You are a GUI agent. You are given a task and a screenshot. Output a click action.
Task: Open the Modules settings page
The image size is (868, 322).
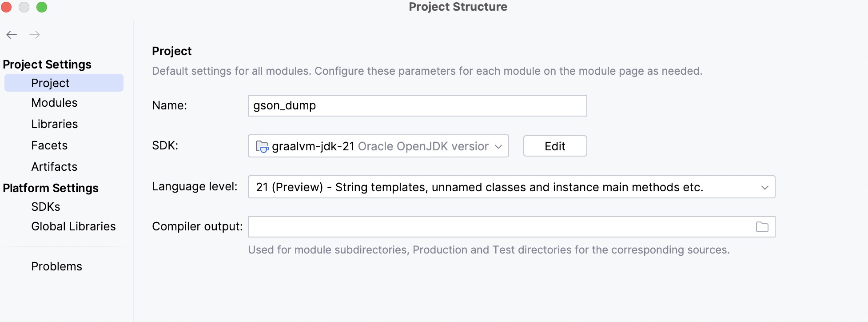[x=54, y=103]
